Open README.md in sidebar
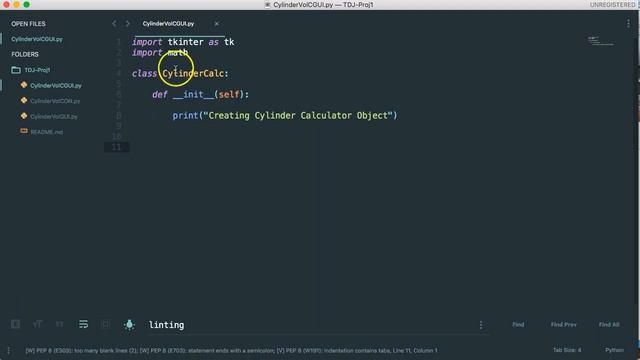This screenshot has width=640, height=360. 47,132
